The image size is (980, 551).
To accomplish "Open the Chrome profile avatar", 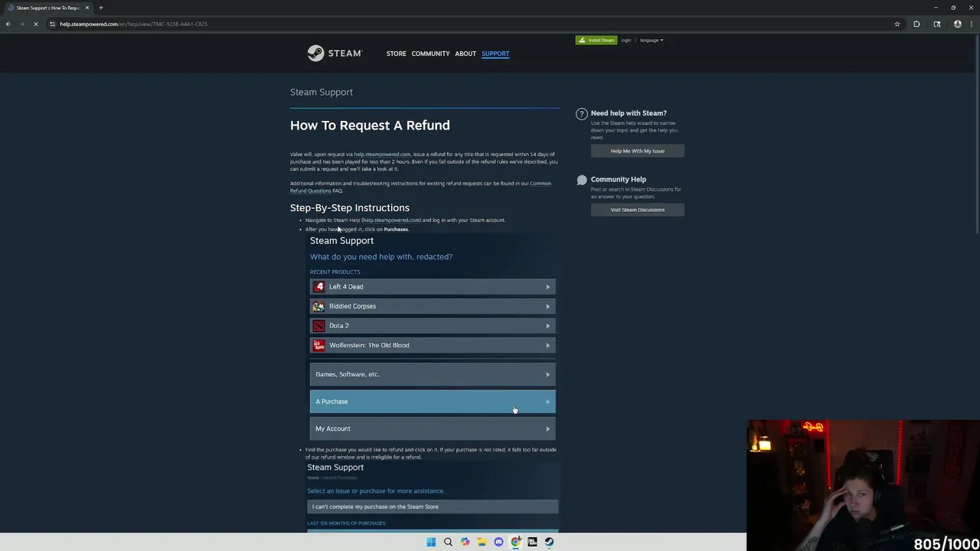I will coord(958,24).
